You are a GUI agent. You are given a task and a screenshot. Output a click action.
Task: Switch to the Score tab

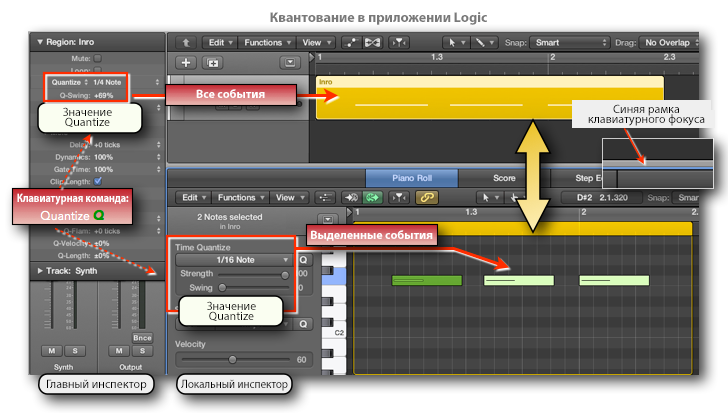tap(504, 178)
